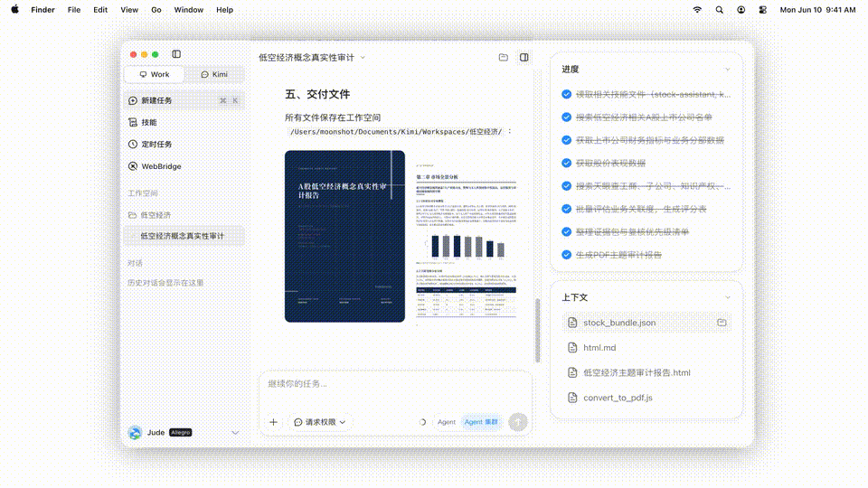Toggle check for 生成PDF主题审计报告
The width and height of the screenshot is (868, 488).
click(x=566, y=255)
